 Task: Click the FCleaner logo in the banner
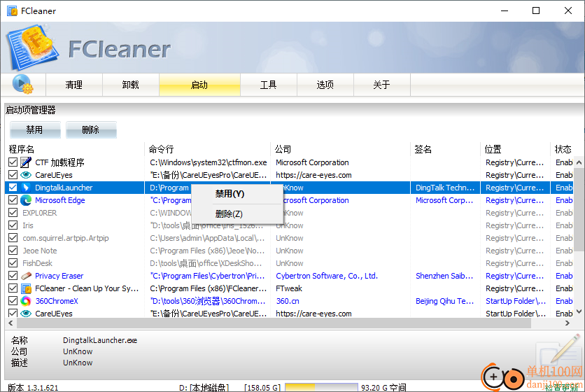pyautogui.click(x=33, y=48)
